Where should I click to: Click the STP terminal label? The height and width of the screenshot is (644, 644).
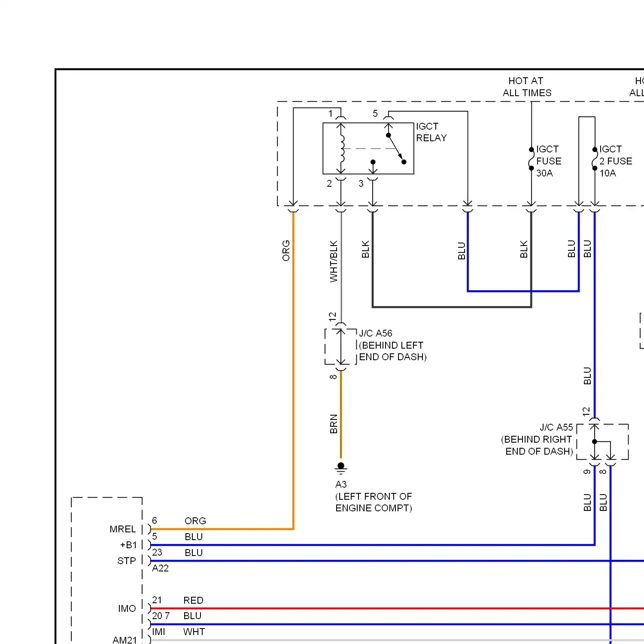(127, 561)
